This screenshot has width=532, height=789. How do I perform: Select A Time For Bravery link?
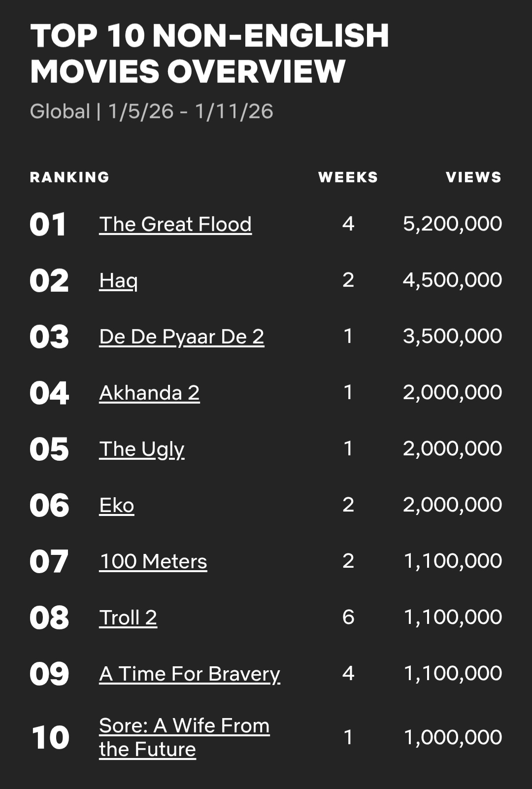(190, 674)
